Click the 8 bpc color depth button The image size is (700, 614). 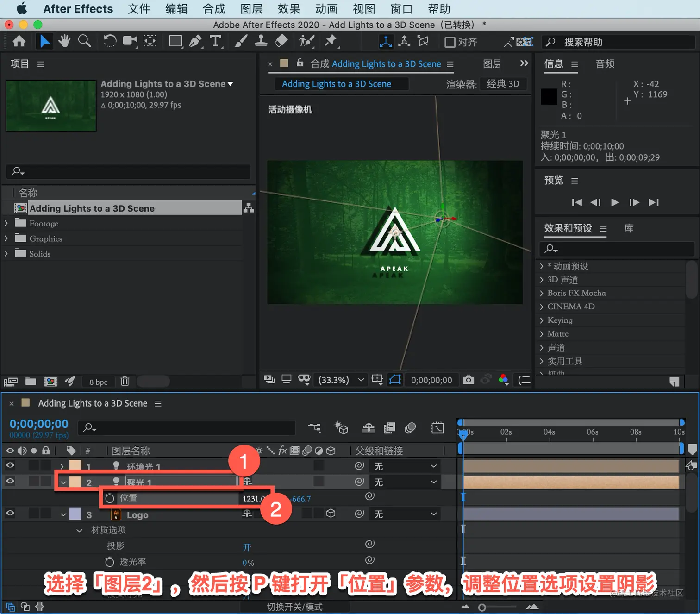click(x=98, y=382)
